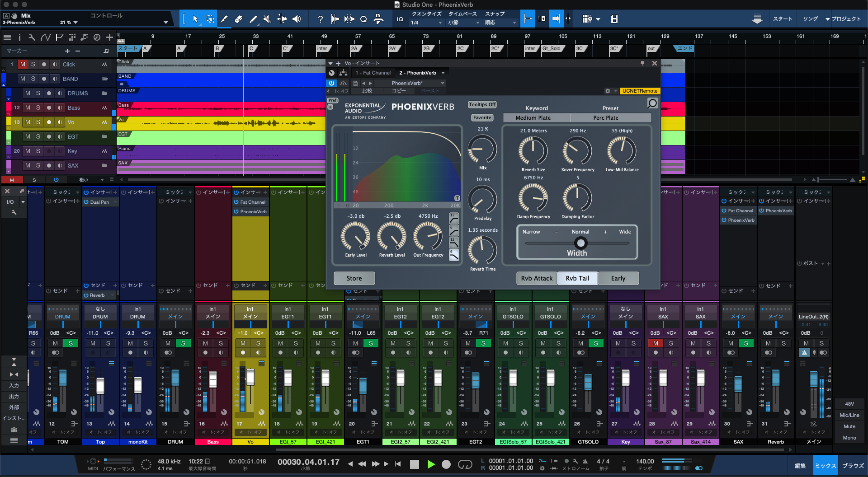Viewport: 868px width, 477px height.
Task: Open track list options wrench icon
Action: click(x=32, y=37)
